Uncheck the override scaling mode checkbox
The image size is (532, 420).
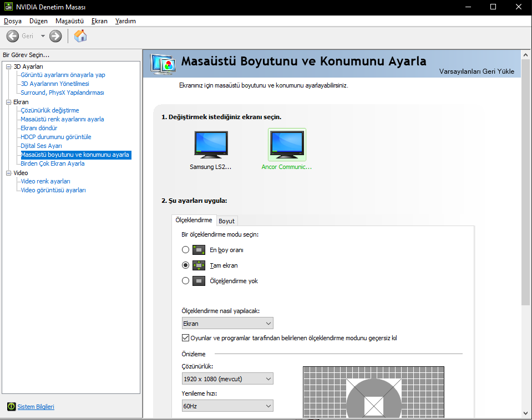click(x=186, y=338)
